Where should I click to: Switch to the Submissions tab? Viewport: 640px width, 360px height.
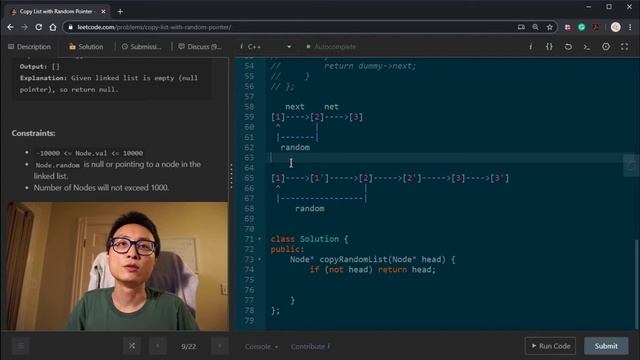pos(142,47)
